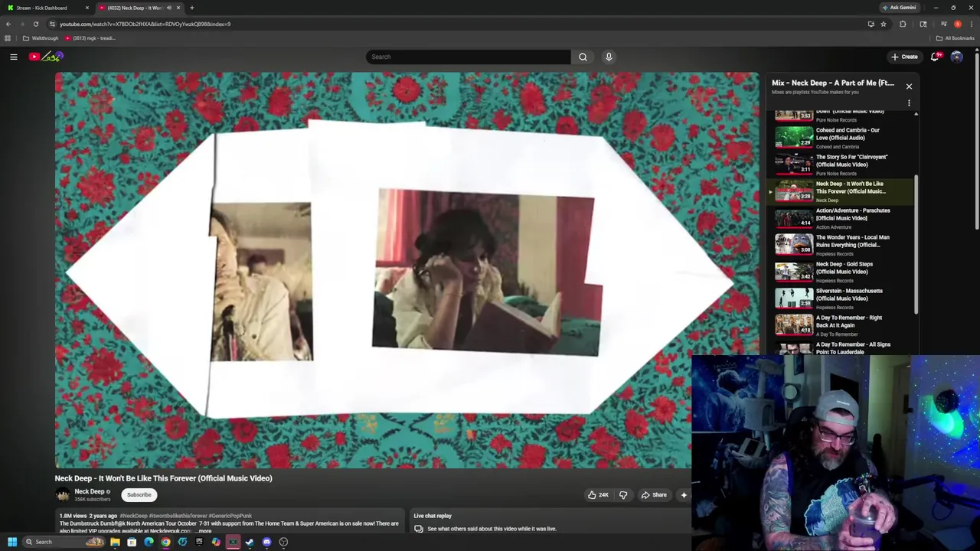Image resolution: width=980 pixels, height=551 pixels.
Task: Open a new browser tab
Action: pos(191,8)
